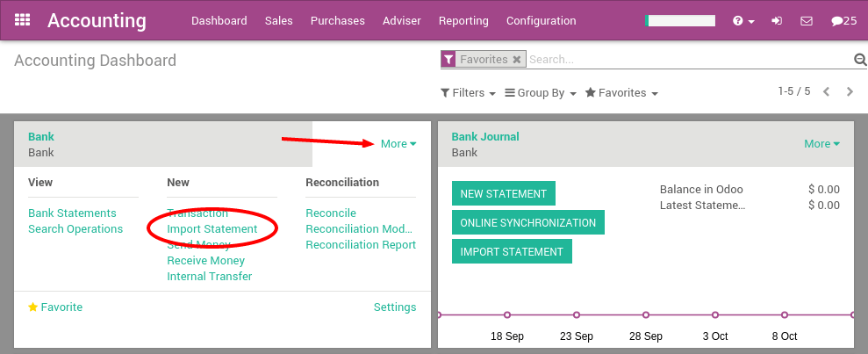Go to the previous page arrow
Image resolution: width=868 pixels, height=354 pixels.
click(x=826, y=91)
